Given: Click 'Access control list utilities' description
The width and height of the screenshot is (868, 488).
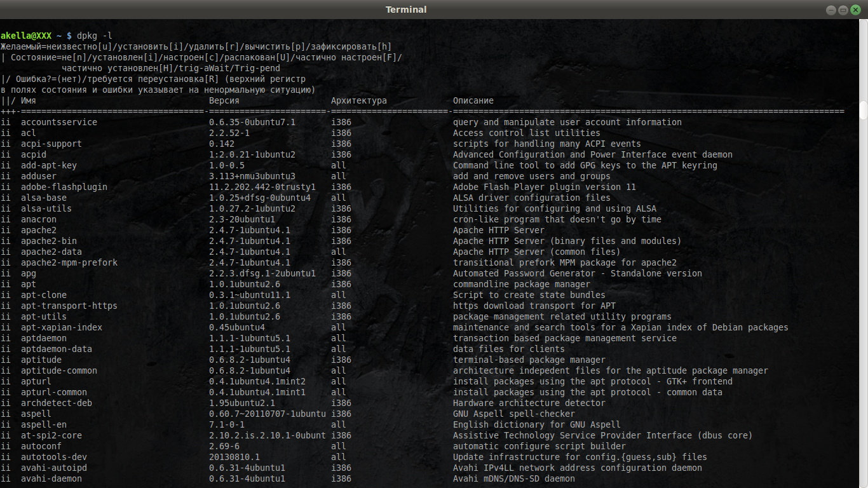Looking at the screenshot, I should click(527, 133).
